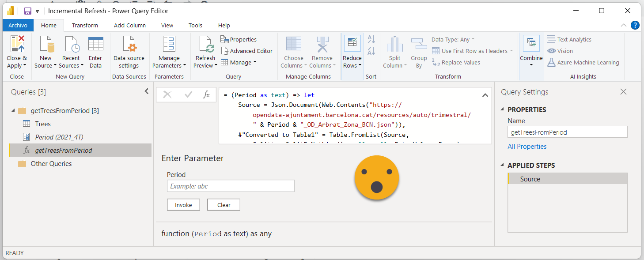644x260 pixels.
Task: Switch to the Transform tab
Action: point(85,25)
